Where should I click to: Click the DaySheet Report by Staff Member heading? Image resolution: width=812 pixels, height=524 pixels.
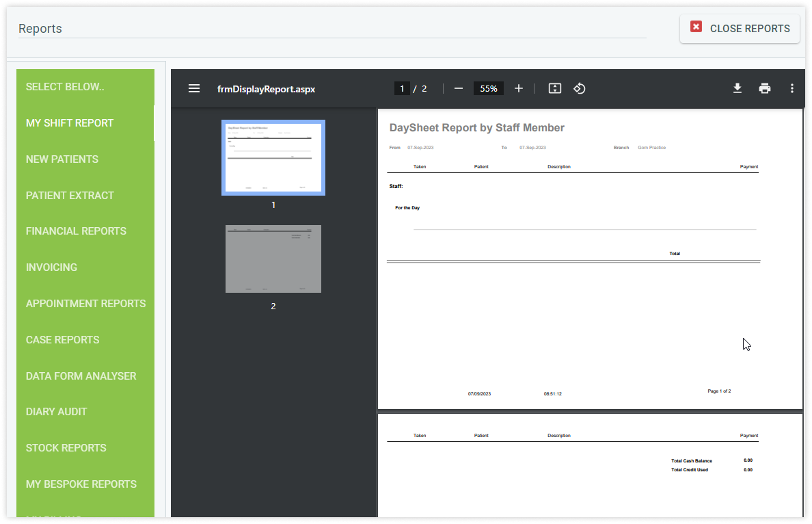point(476,128)
